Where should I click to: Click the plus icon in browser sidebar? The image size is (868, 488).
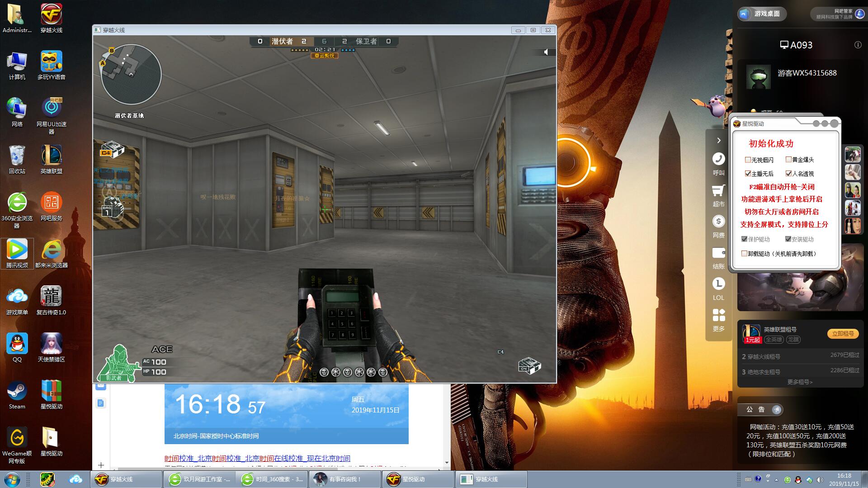tap(100, 465)
